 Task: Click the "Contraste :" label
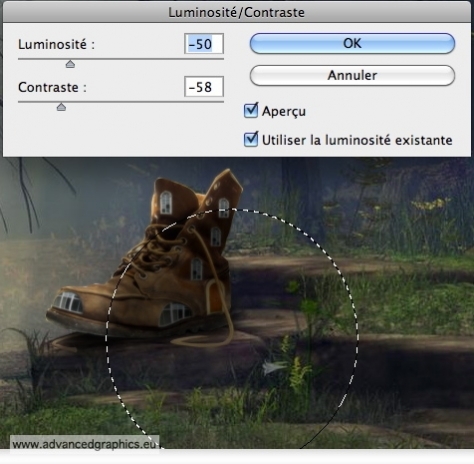coord(52,87)
